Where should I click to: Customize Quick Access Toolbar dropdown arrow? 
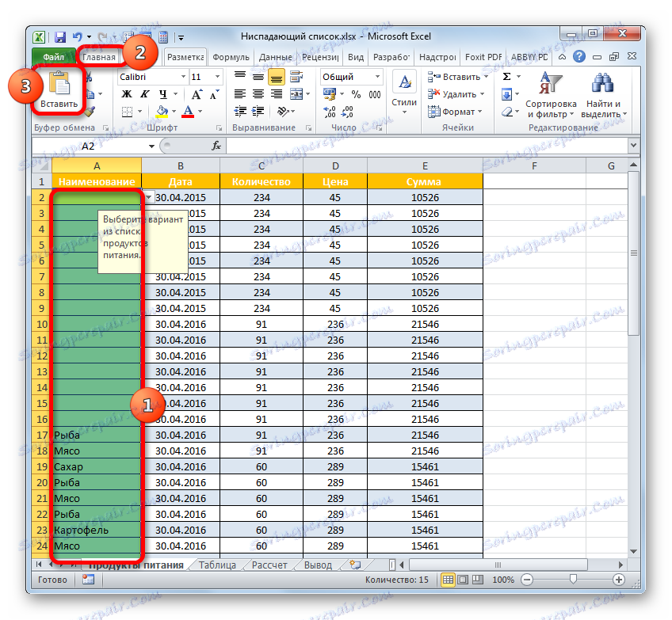coord(181,38)
